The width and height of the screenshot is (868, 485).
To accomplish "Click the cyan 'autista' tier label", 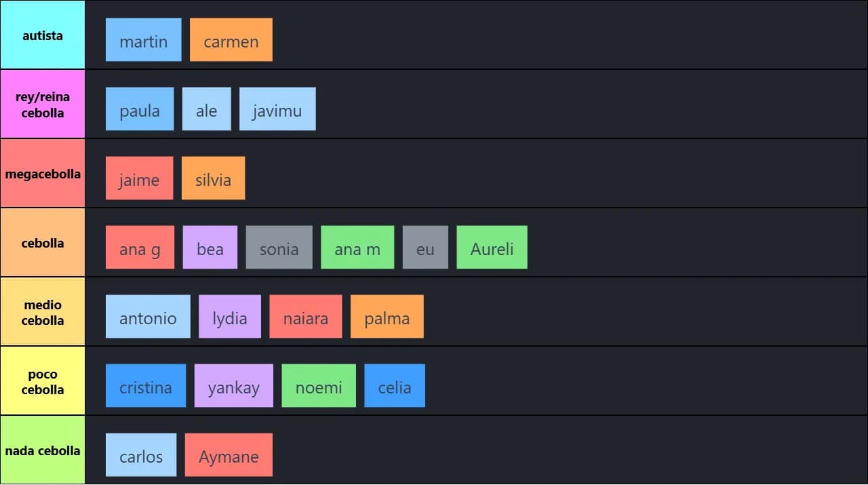I will (43, 35).
